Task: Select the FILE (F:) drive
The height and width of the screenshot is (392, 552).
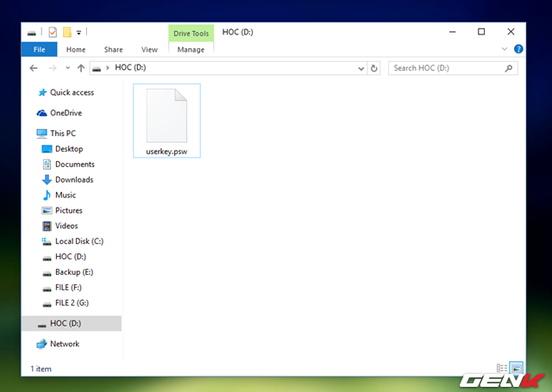Action: pos(68,288)
